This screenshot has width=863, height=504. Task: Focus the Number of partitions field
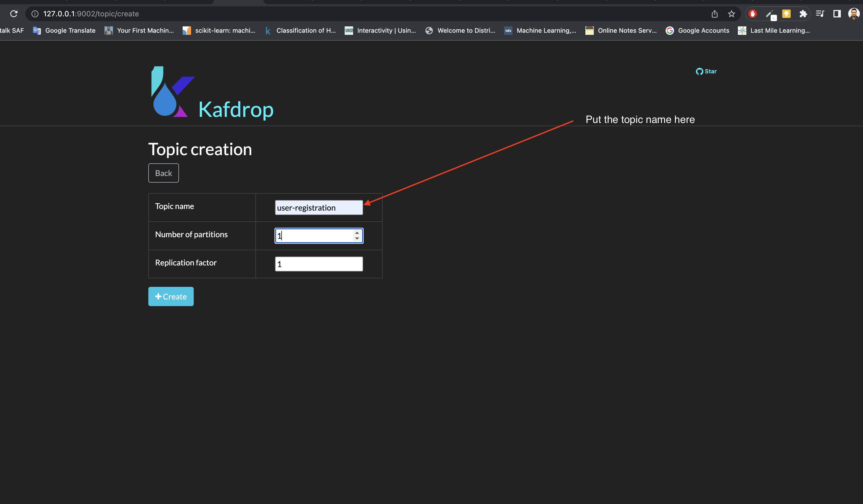[x=319, y=236]
